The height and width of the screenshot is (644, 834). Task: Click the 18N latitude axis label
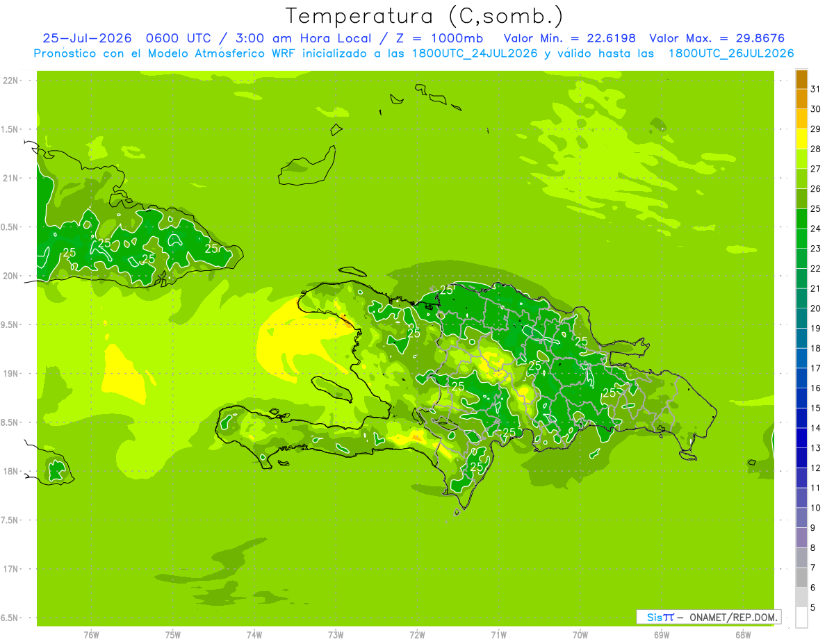click(x=11, y=471)
